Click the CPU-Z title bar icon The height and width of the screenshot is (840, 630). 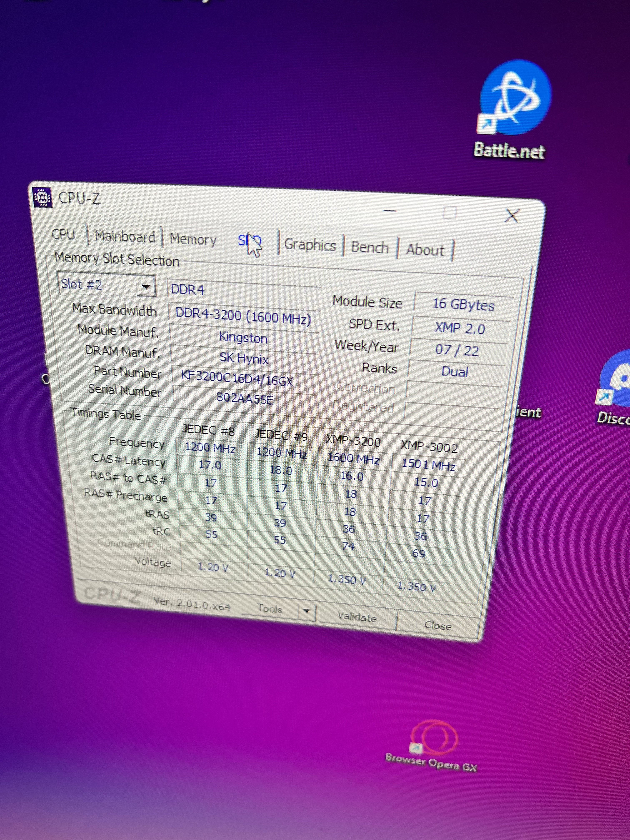[x=42, y=197]
